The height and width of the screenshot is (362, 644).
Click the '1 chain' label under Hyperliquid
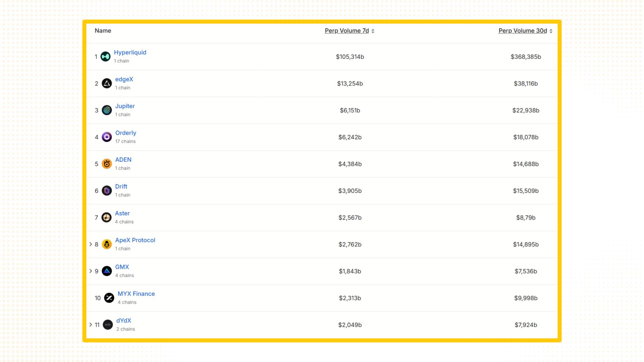121,61
